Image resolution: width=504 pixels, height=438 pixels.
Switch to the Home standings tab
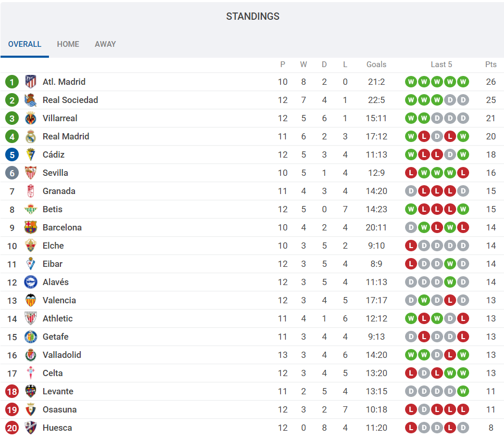[68, 44]
